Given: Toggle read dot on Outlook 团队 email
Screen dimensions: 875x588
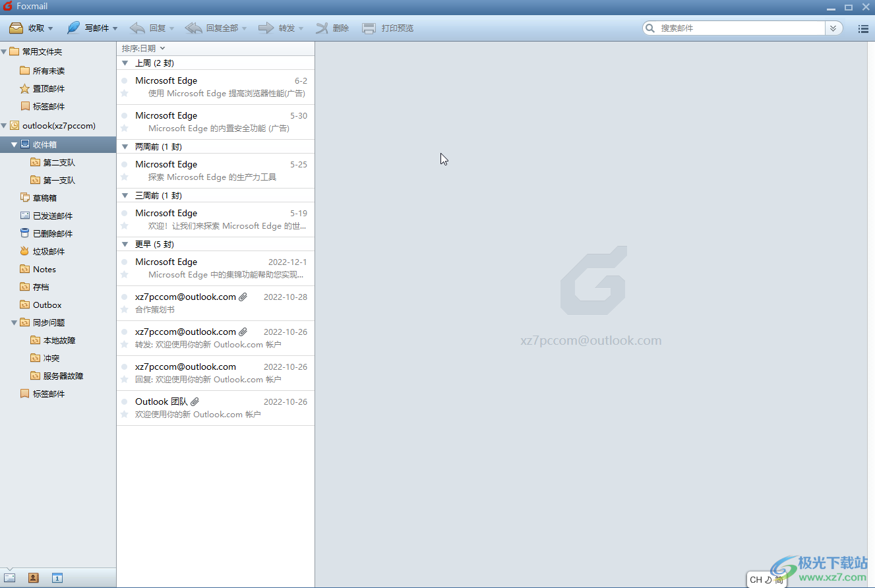Looking at the screenshot, I should tap(124, 401).
